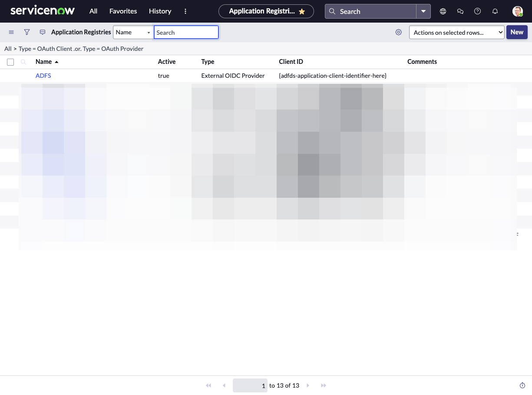Viewport: 532px width, 395px height.
Task: Open the help question mark icon
Action: click(x=478, y=11)
